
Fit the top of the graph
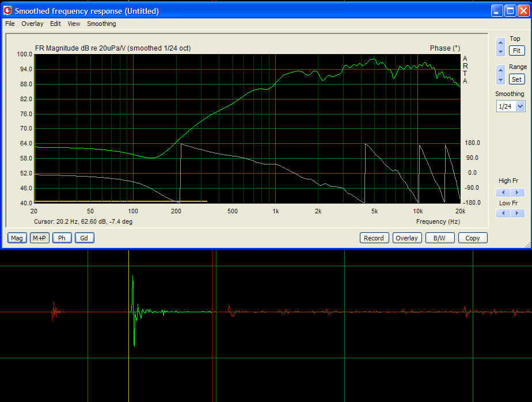point(516,51)
